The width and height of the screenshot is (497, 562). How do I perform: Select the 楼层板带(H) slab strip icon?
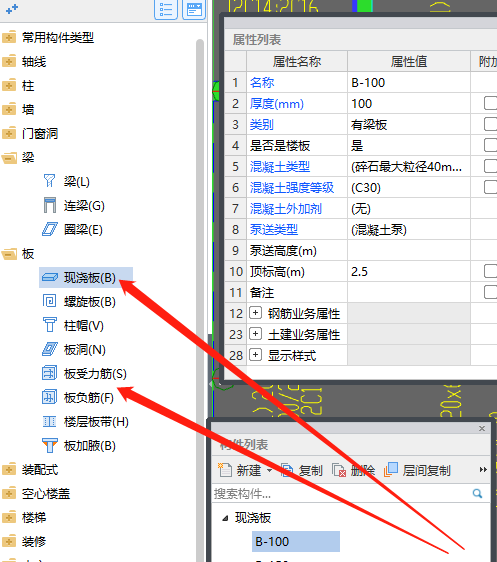coord(49,422)
